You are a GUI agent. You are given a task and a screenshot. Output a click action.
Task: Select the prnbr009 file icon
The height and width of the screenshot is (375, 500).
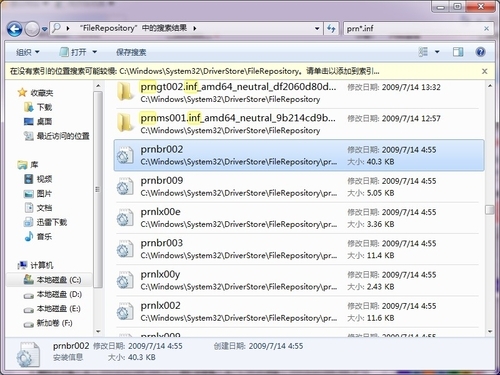pos(125,187)
